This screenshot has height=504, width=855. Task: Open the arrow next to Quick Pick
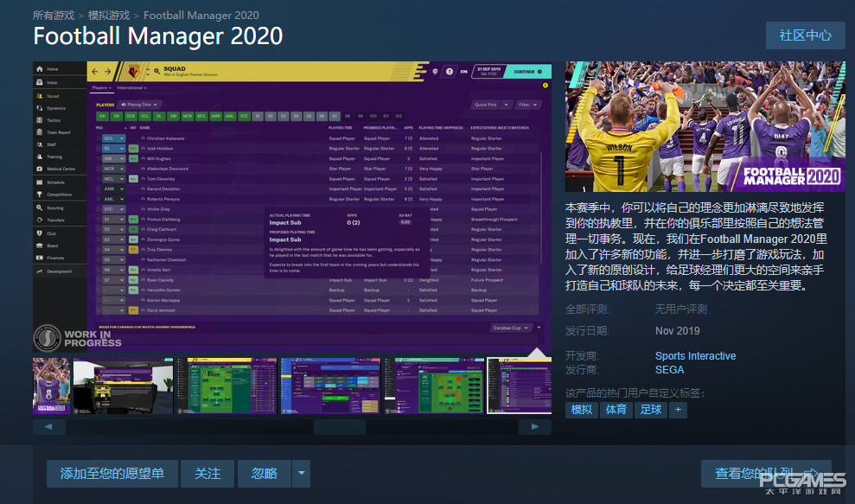pyautogui.click(x=506, y=105)
